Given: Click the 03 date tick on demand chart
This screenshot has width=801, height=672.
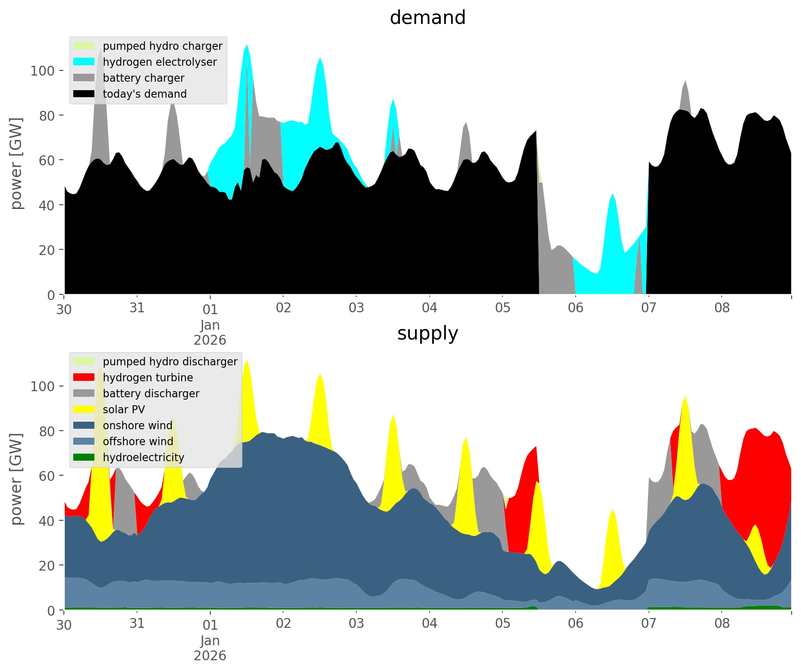Looking at the screenshot, I should point(356,308).
